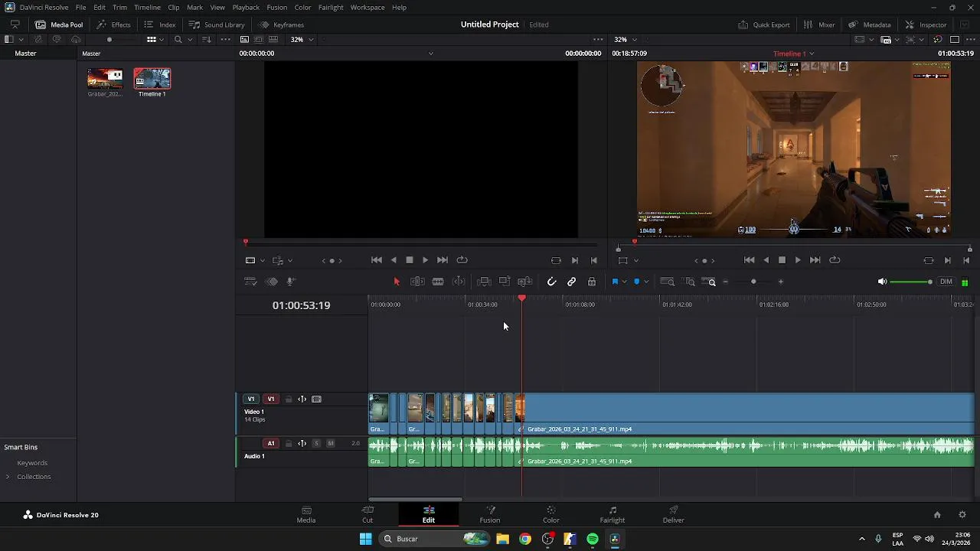Select the arrow Selection Mode tool
The image size is (980, 551).
397,282
